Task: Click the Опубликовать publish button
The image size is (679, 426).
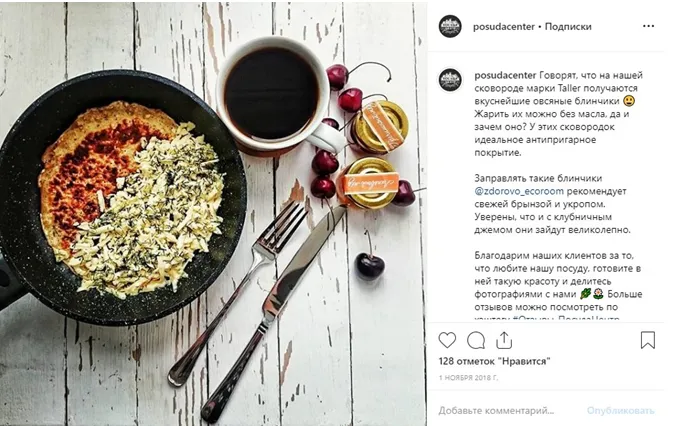Action: (x=621, y=410)
